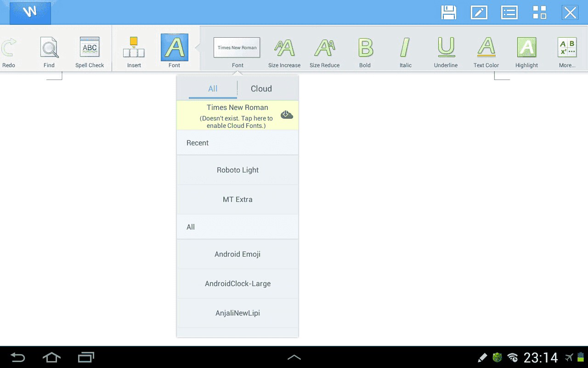Reduce the font size
The image size is (588, 368).
pos(324,52)
